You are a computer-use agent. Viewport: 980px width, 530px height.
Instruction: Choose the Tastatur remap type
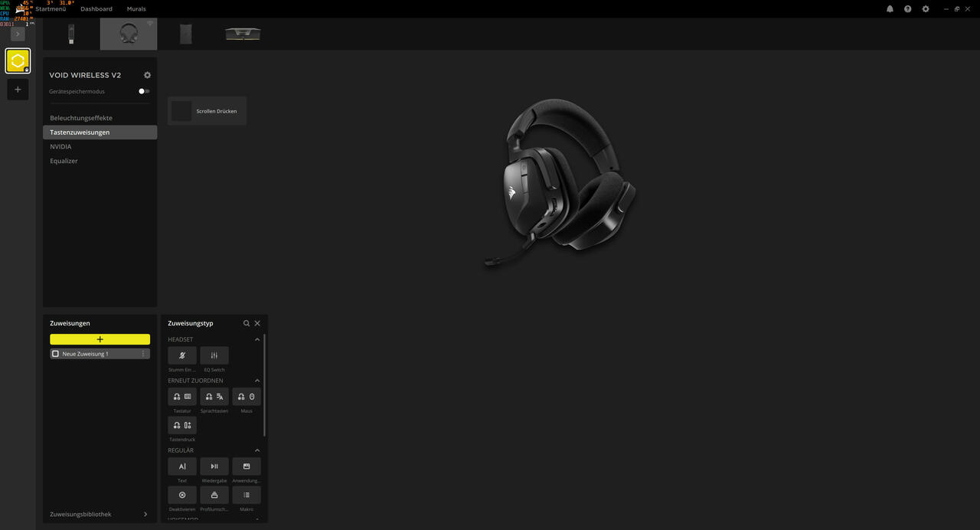pyautogui.click(x=182, y=397)
